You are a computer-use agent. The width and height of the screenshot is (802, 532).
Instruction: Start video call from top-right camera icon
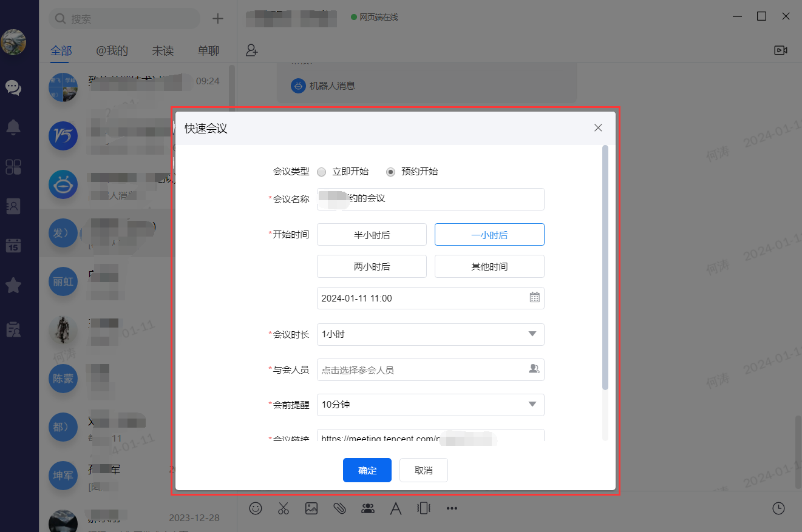point(781,50)
